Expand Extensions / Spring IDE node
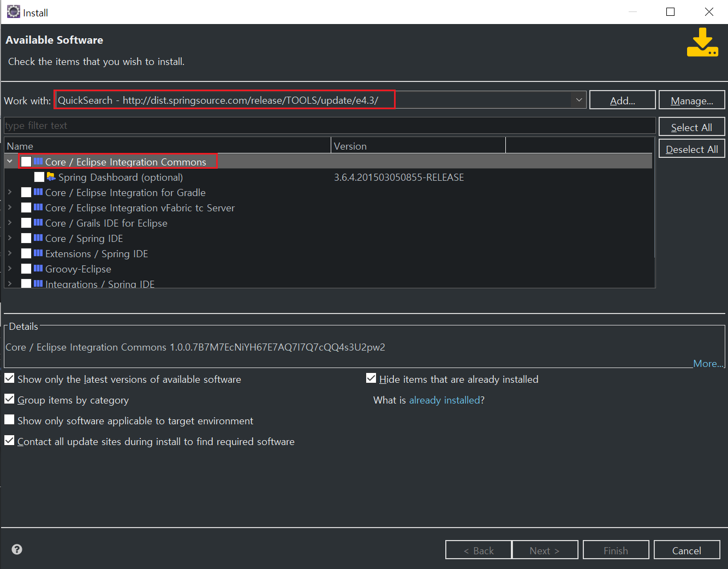Viewport: 728px width, 569px height. click(x=10, y=253)
